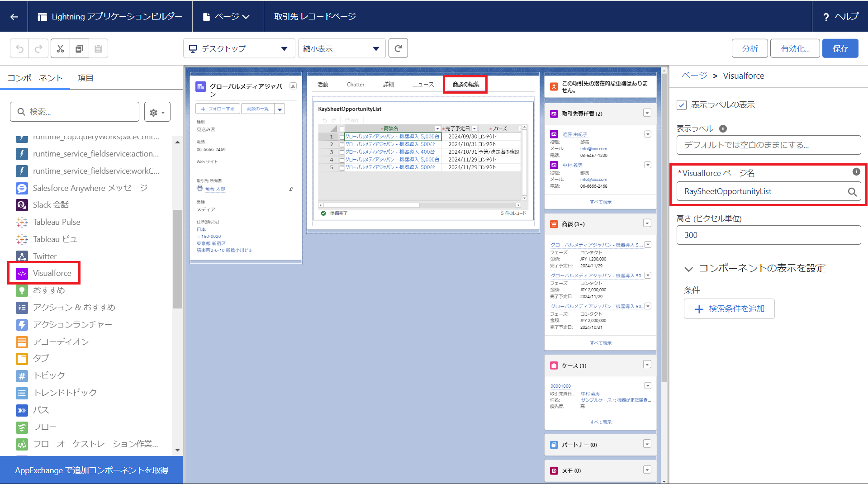Select the フロー component
The width and height of the screenshot is (868, 484).
click(x=36, y=427)
